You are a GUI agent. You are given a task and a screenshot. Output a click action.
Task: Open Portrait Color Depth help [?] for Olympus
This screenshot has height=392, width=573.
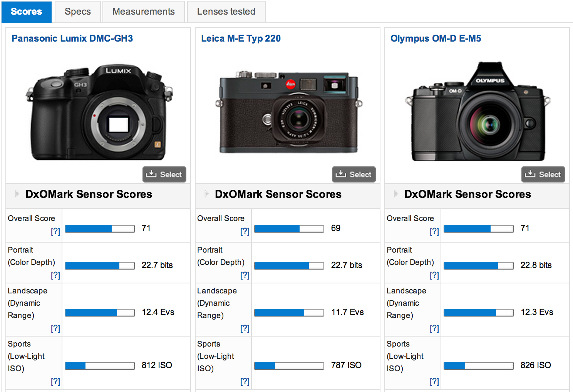[434, 275]
